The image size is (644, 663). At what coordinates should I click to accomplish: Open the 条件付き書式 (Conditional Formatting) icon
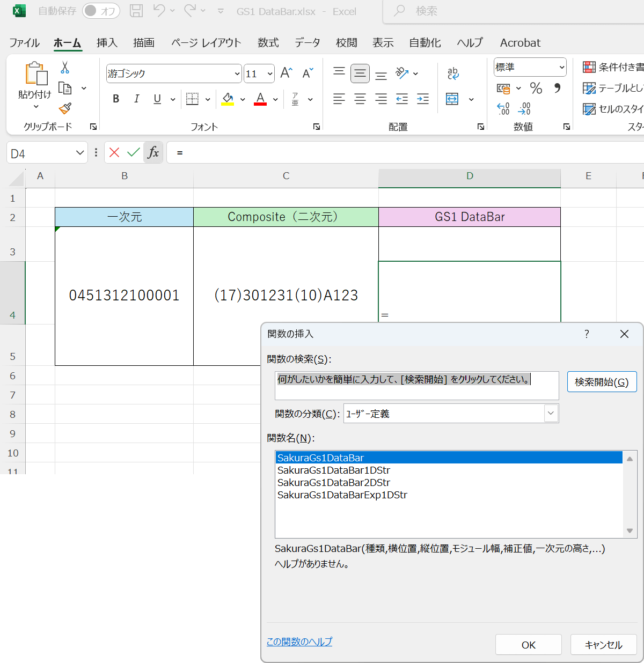[589, 67]
